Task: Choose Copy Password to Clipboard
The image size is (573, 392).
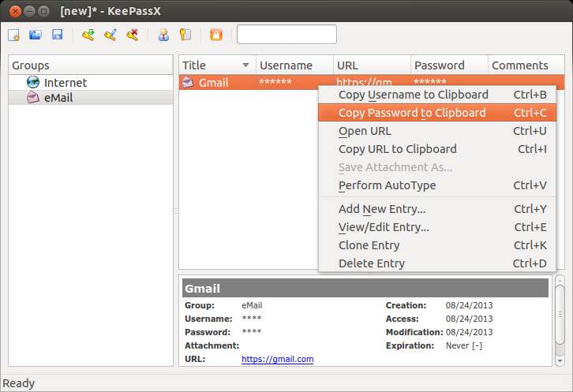Action: pos(437,113)
